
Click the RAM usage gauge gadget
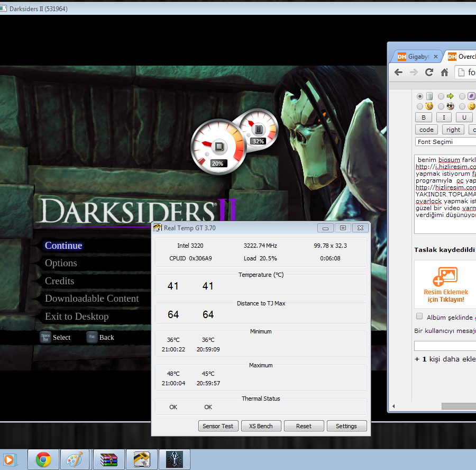click(x=259, y=129)
